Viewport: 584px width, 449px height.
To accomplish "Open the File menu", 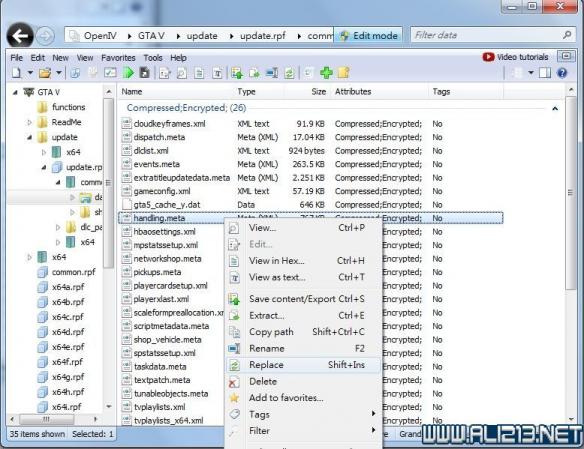I will 16,58.
